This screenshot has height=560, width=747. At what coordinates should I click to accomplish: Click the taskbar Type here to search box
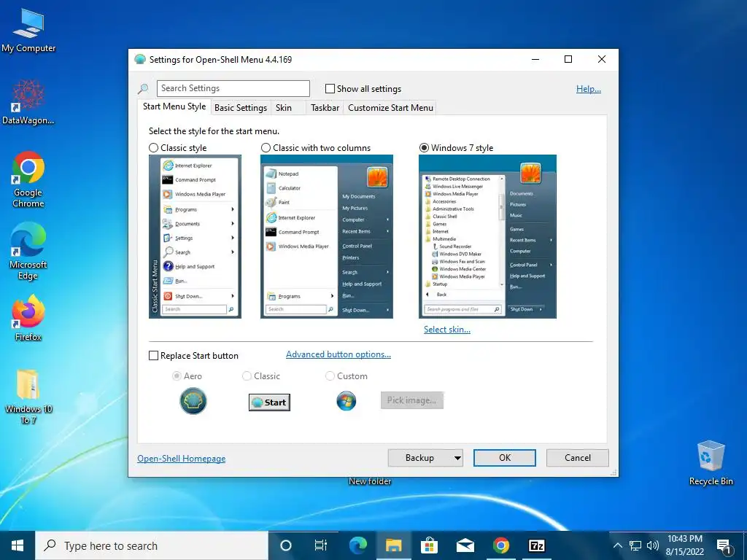[x=152, y=545]
